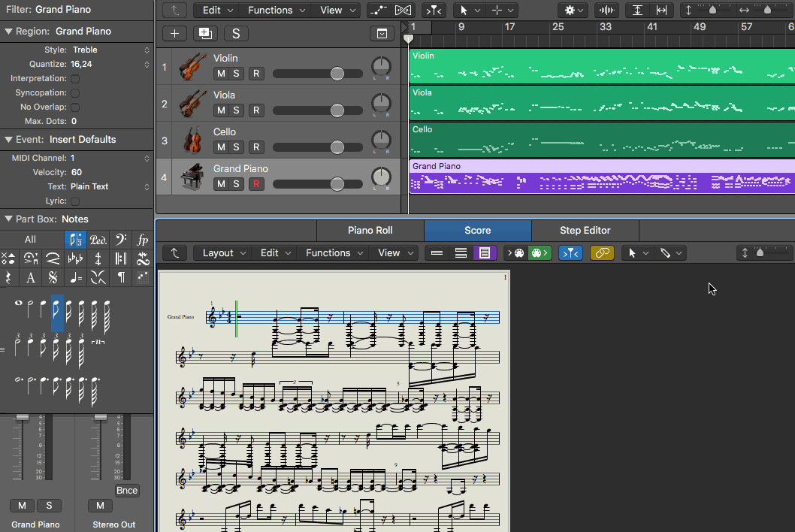Switch to the Piano Roll tab

point(370,231)
